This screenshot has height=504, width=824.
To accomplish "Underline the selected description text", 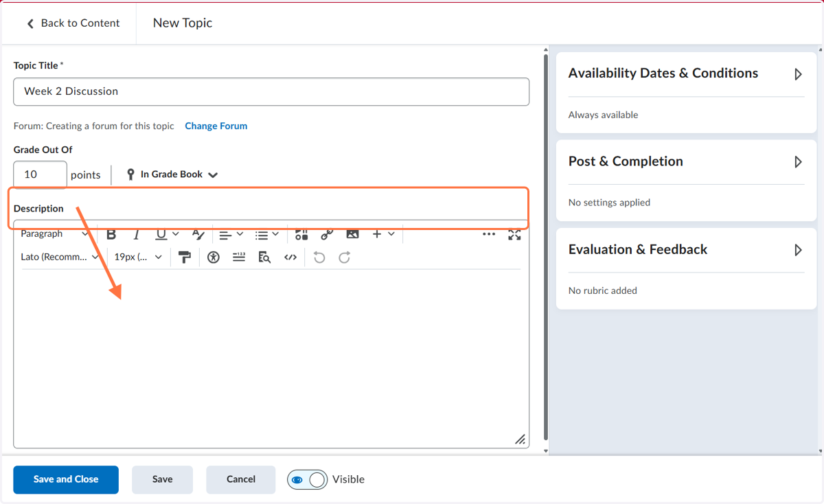I will pyautogui.click(x=161, y=234).
